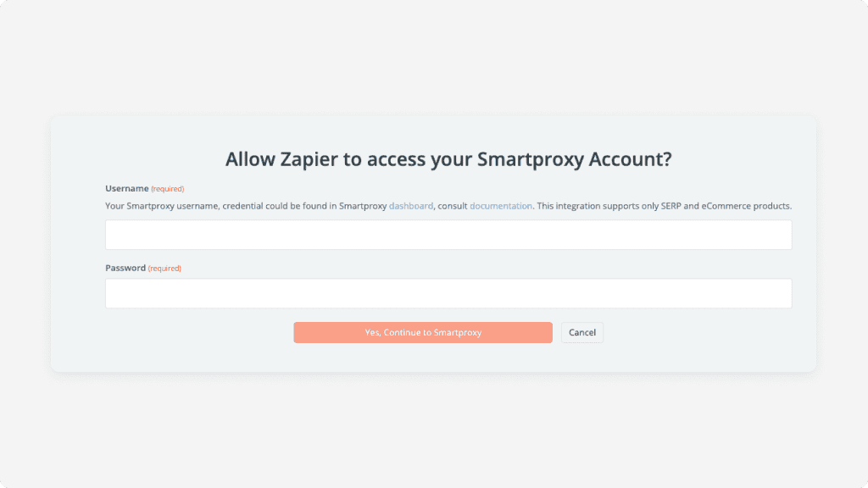
Task: Click the Username field label
Action: point(127,188)
